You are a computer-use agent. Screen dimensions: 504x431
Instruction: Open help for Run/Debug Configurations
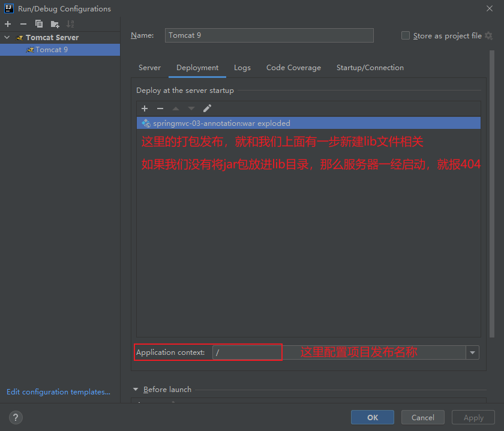pos(15,417)
